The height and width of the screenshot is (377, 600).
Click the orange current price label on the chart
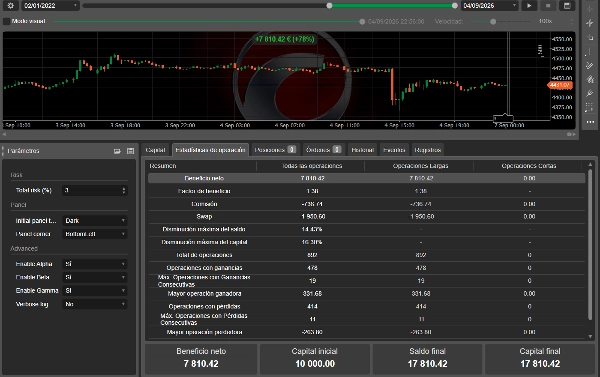pos(560,85)
